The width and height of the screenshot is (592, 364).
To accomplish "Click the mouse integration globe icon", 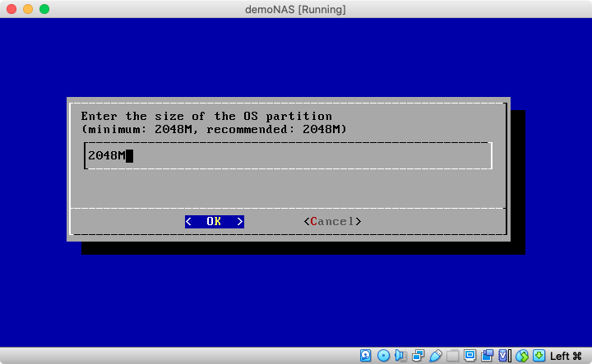I will [522, 356].
